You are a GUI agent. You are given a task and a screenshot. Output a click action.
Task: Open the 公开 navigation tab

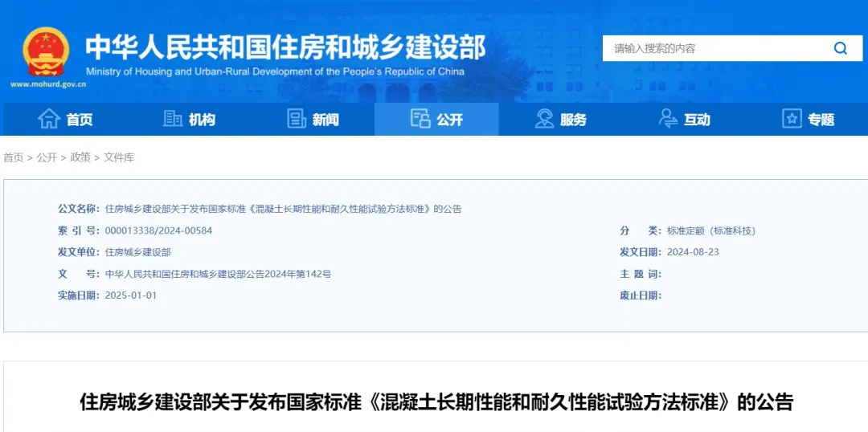point(436,119)
